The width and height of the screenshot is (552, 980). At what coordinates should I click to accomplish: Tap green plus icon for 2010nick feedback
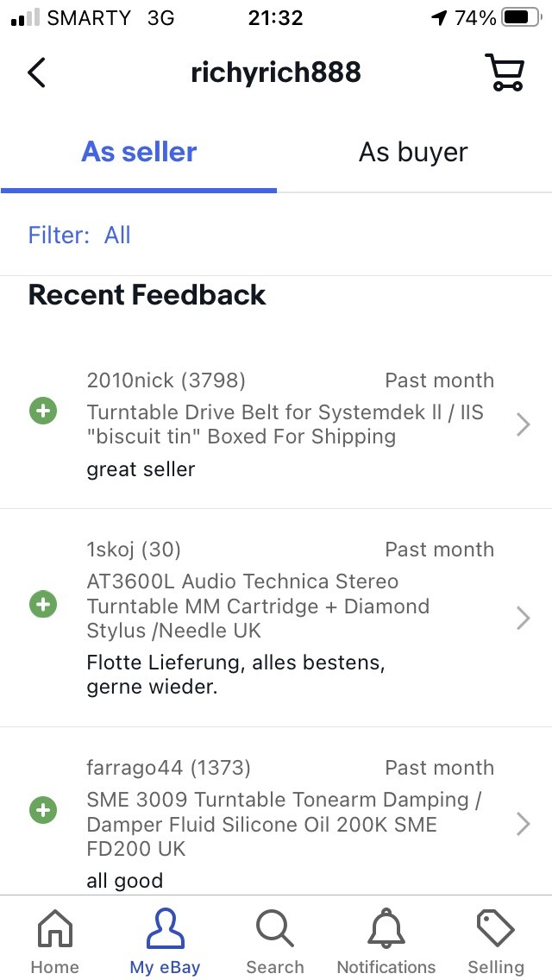point(43,411)
